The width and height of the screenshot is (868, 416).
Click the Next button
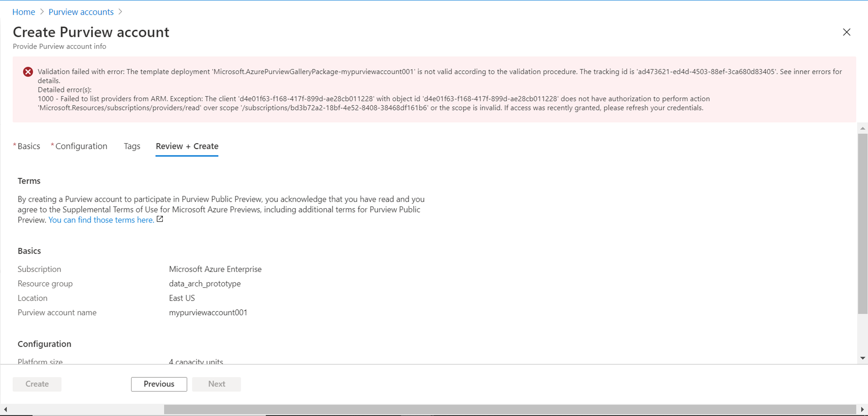217,384
